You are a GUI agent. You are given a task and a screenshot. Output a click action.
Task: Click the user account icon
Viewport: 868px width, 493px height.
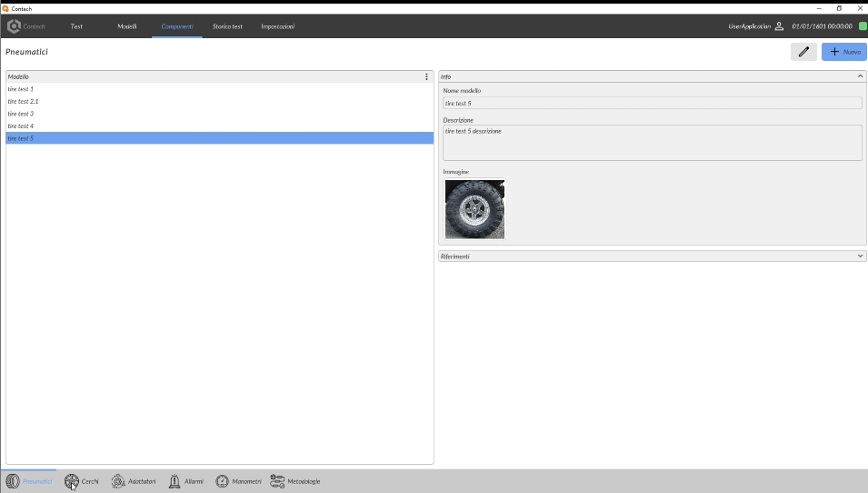[x=779, y=26]
